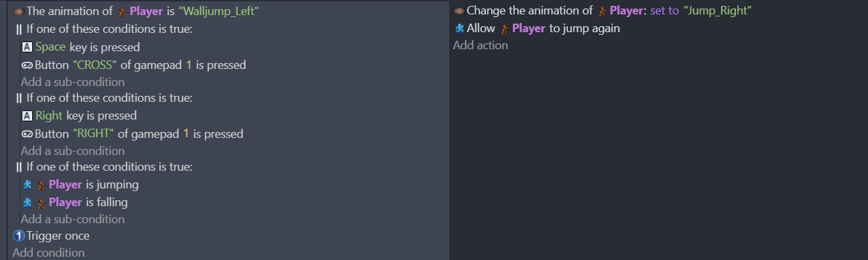Click the Space key parameter
868x260 pixels.
pos(51,47)
